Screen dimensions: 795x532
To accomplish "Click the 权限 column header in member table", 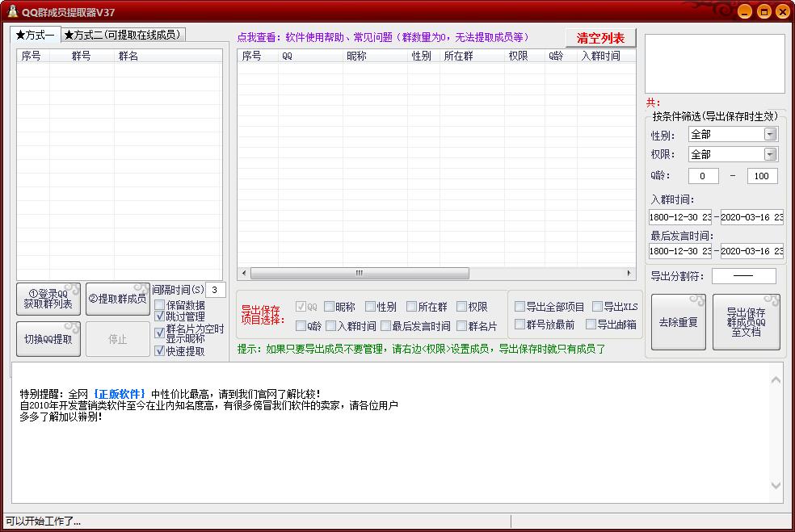I will pos(525,56).
